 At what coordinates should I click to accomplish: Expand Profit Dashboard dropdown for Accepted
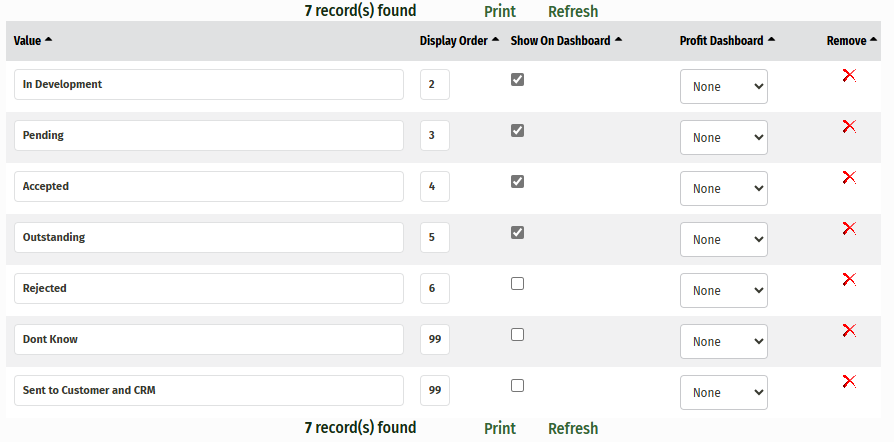(x=723, y=189)
